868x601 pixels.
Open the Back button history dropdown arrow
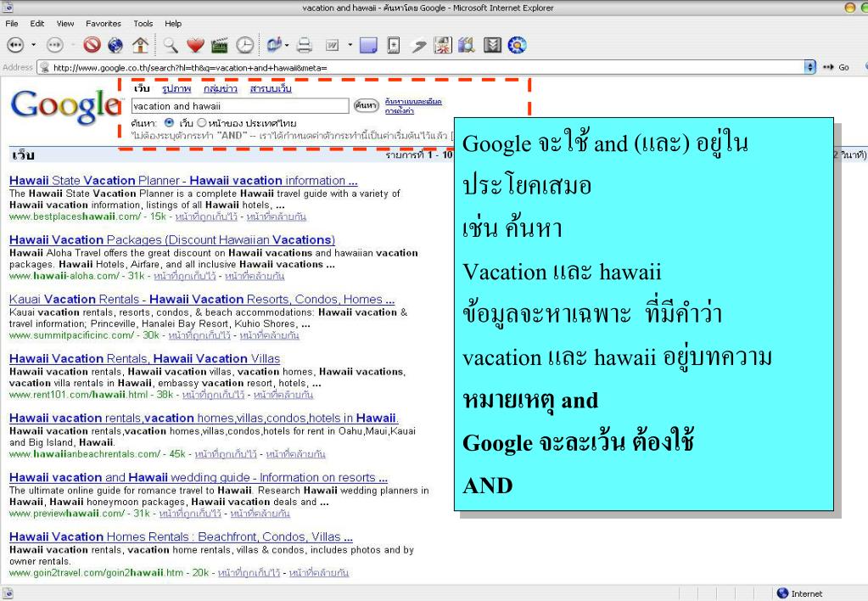pyautogui.click(x=33, y=45)
